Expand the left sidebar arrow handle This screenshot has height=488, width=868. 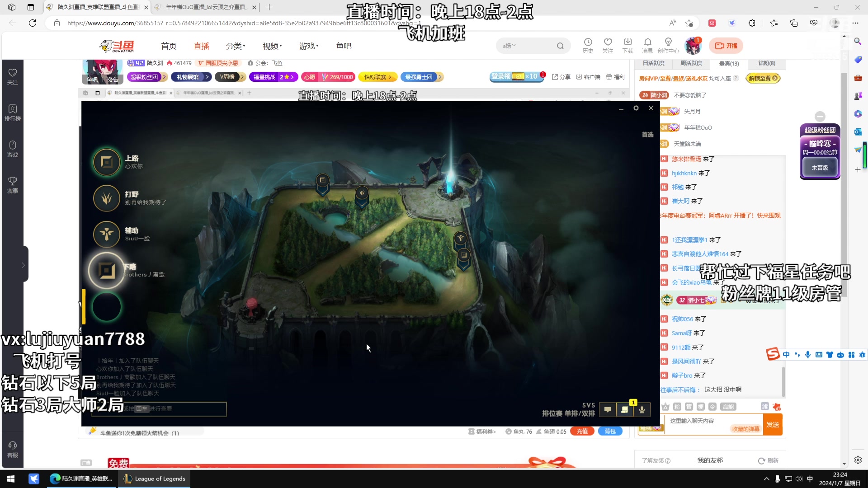tap(24, 265)
